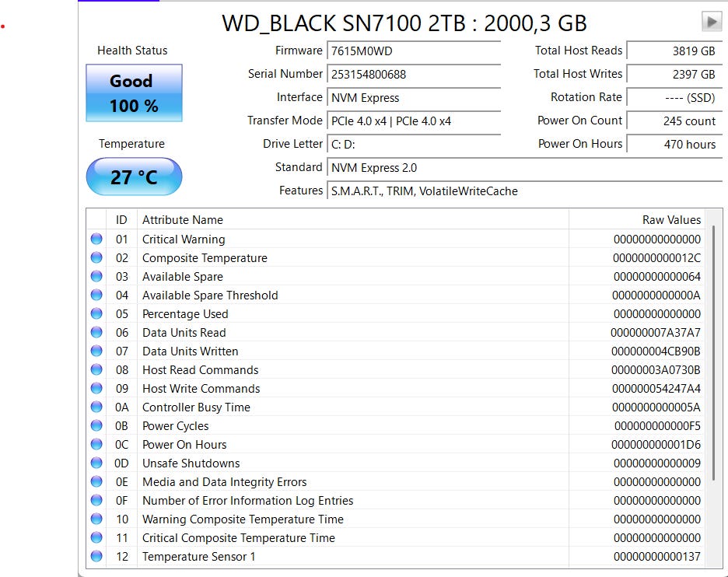Click the status orb for Temperature Sensor 1
This screenshot has height=577, width=728.
pos(96,556)
